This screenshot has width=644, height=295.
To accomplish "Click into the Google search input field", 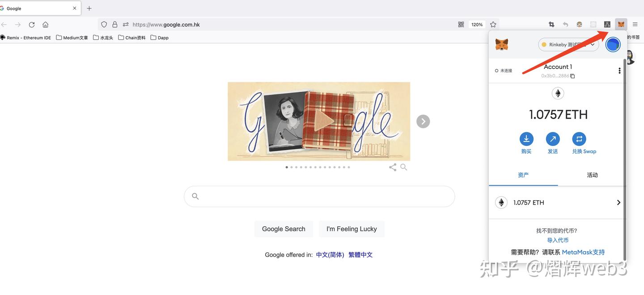I will point(319,197).
